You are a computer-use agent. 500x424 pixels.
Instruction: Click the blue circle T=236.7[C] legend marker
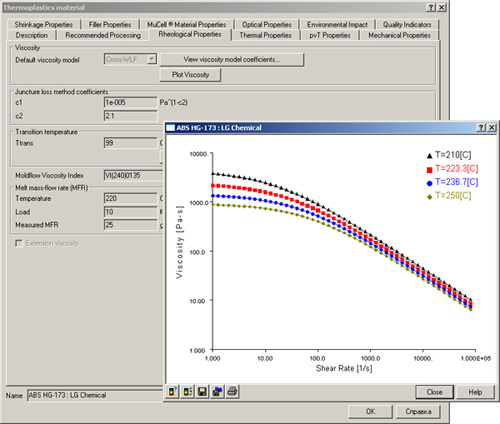pyautogui.click(x=429, y=183)
